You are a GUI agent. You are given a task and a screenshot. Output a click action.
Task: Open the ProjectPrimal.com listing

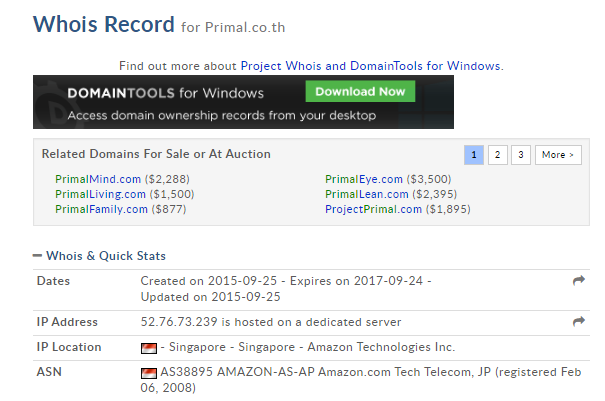[373, 209]
